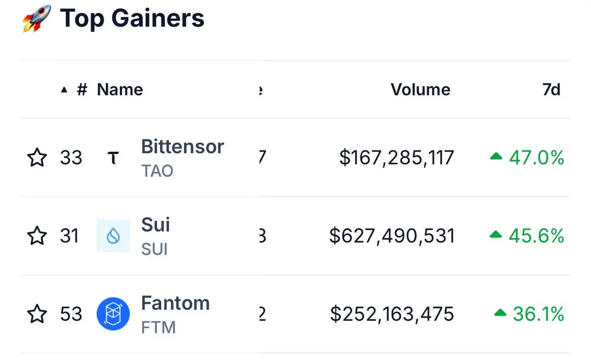The height and width of the screenshot is (364, 591).
Task: Open the Sui coin page
Action: click(x=156, y=225)
